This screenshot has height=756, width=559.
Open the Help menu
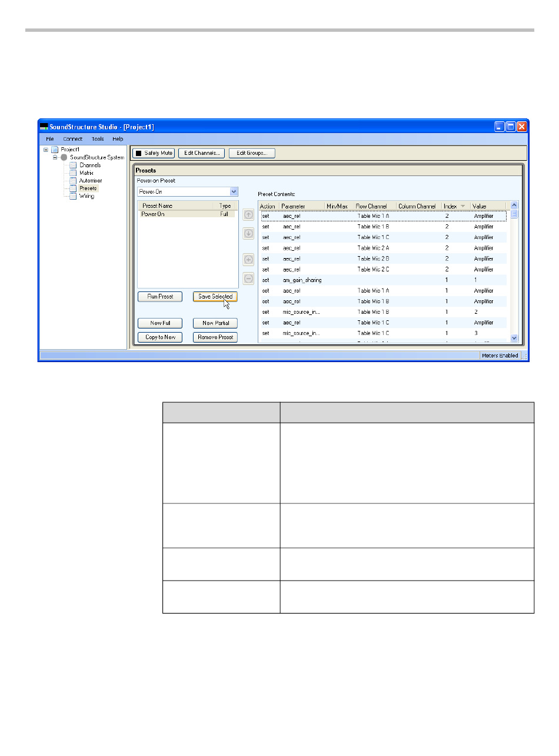[118, 139]
